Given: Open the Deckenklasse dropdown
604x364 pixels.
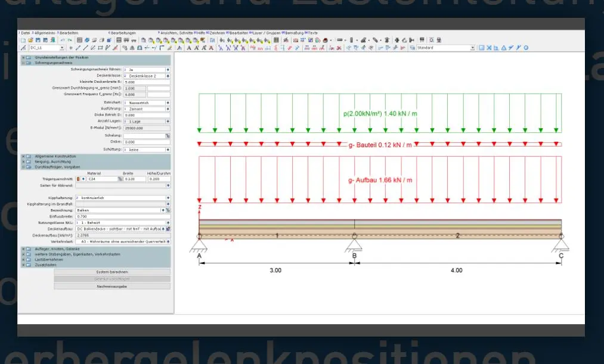Looking at the screenshot, I should (168, 76).
